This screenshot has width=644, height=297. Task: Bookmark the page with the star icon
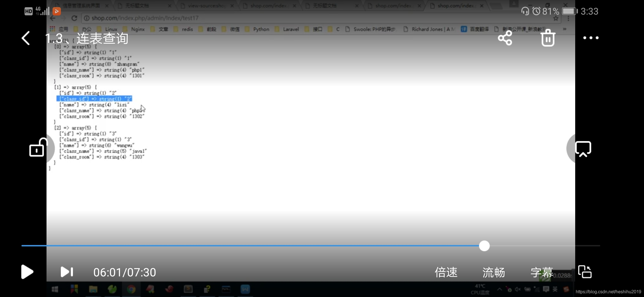(x=556, y=18)
